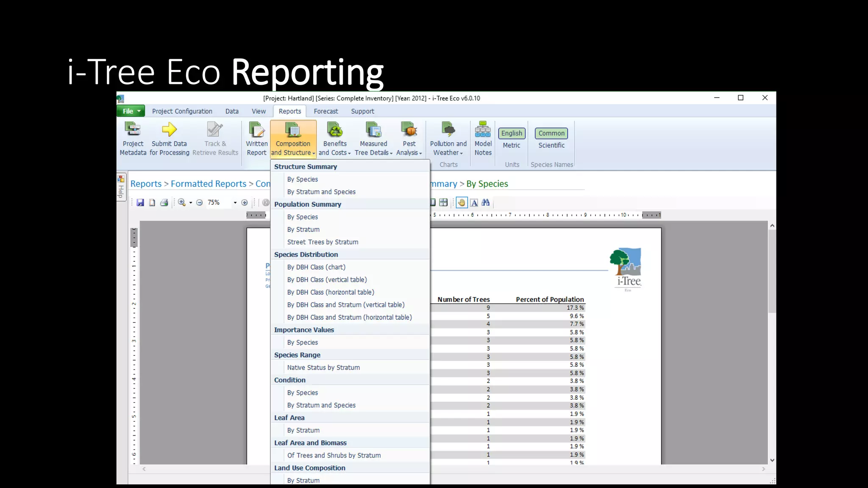This screenshot has height=488, width=868.
Task: Select the text selection tool icon
Action: click(474, 202)
